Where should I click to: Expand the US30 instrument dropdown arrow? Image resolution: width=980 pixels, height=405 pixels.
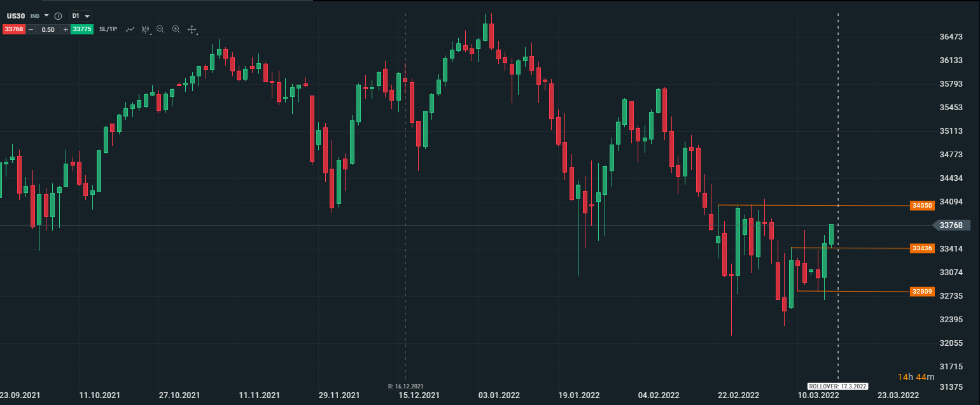coord(46,15)
